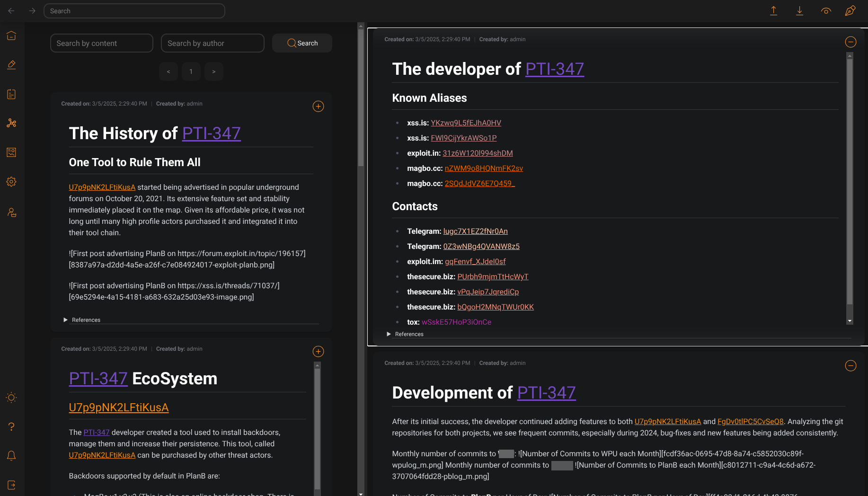Go to next page of results
Image resolution: width=868 pixels, height=496 pixels.
pos(214,71)
